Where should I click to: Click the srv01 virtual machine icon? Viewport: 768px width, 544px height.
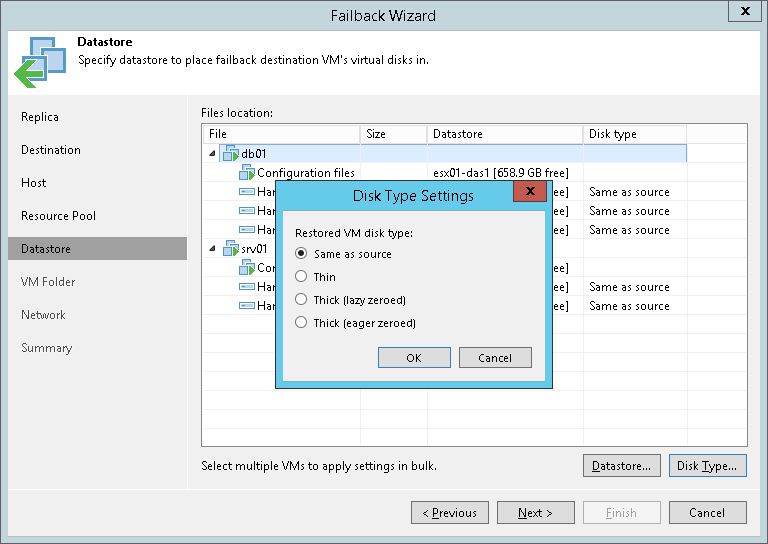[230, 249]
